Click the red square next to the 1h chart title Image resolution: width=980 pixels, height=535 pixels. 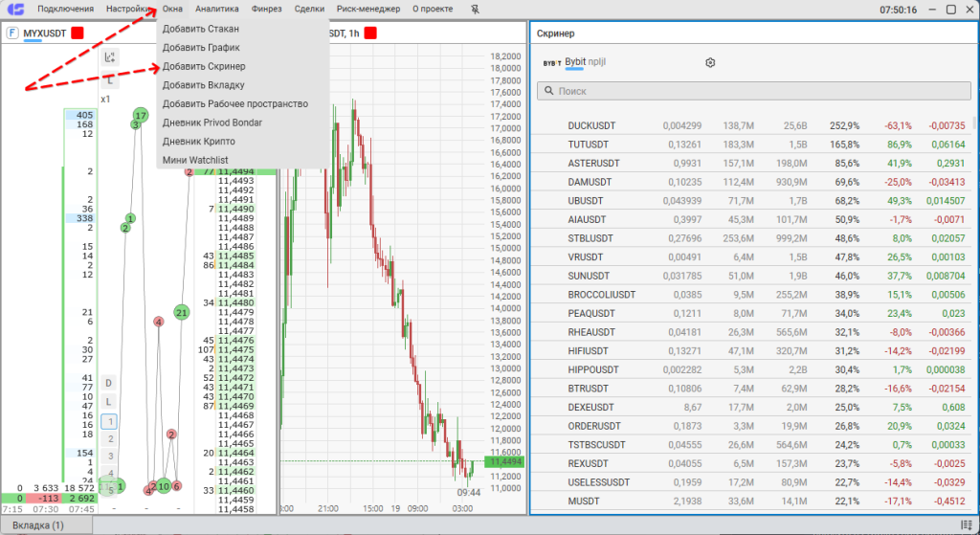click(x=369, y=33)
